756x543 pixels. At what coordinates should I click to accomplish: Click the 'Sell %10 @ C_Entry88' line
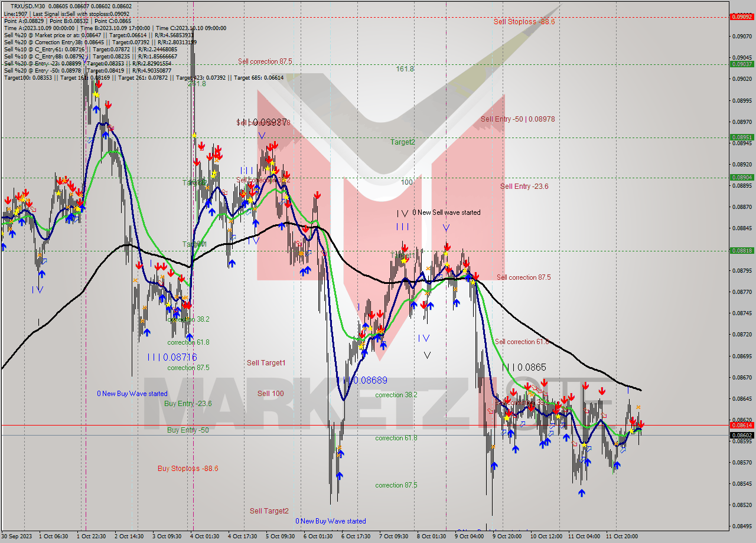click(x=90, y=56)
